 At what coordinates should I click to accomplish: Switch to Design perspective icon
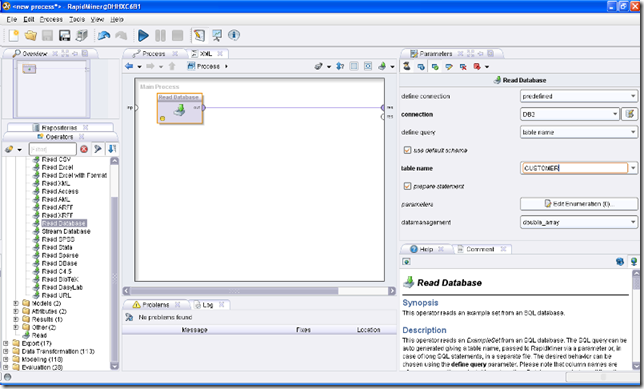click(x=199, y=36)
